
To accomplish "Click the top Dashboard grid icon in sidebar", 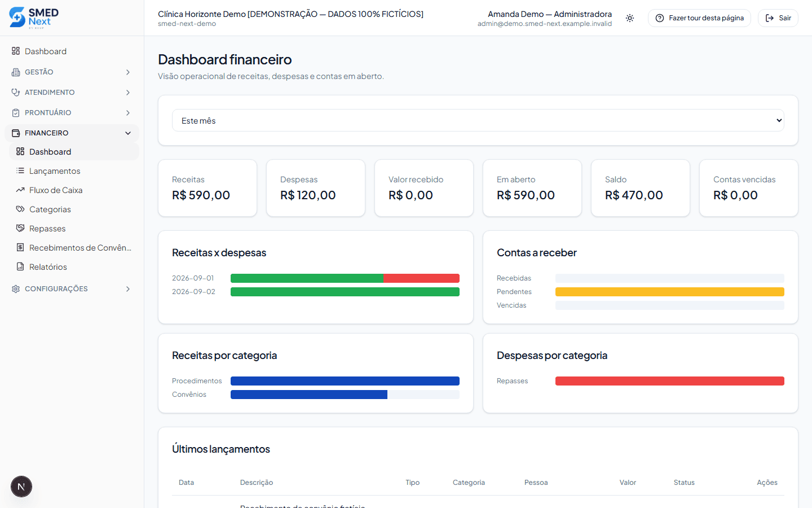I will click(x=16, y=51).
